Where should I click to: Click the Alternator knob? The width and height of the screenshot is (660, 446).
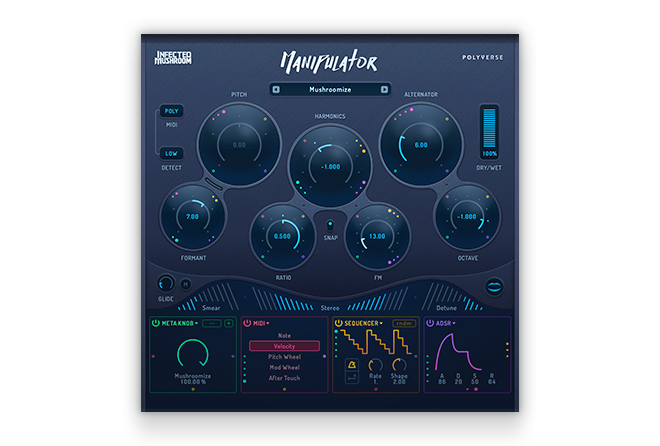coord(421,145)
